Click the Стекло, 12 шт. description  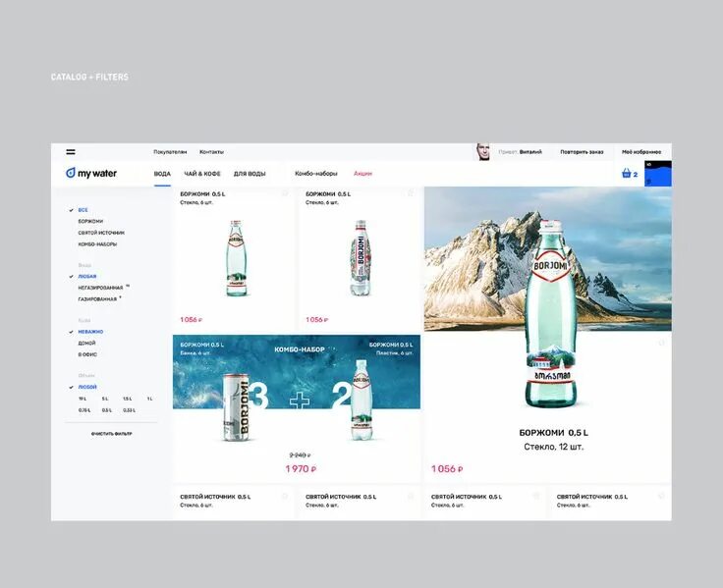pos(554,447)
